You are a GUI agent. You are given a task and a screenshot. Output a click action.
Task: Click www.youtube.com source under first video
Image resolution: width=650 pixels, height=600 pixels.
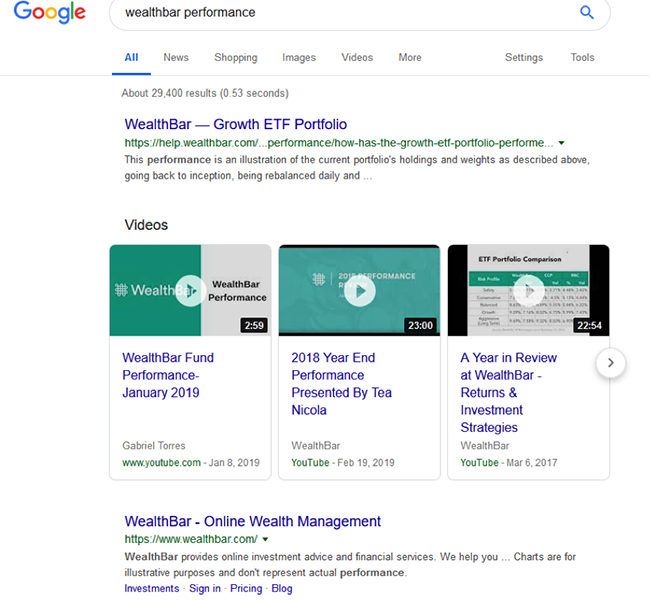point(161,463)
